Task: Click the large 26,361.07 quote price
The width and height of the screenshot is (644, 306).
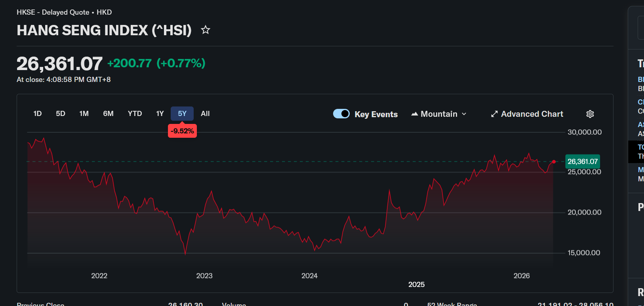Action: coord(59,64)
